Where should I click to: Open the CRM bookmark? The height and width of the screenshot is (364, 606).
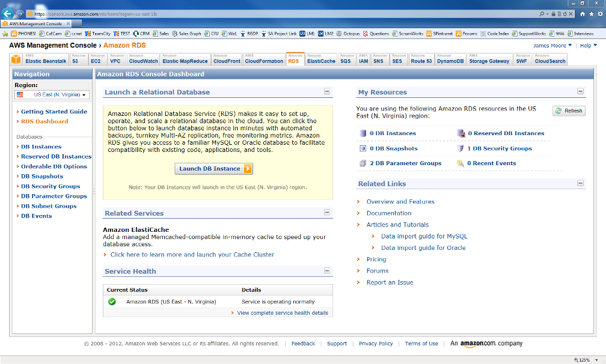click(x=141, y=34)
